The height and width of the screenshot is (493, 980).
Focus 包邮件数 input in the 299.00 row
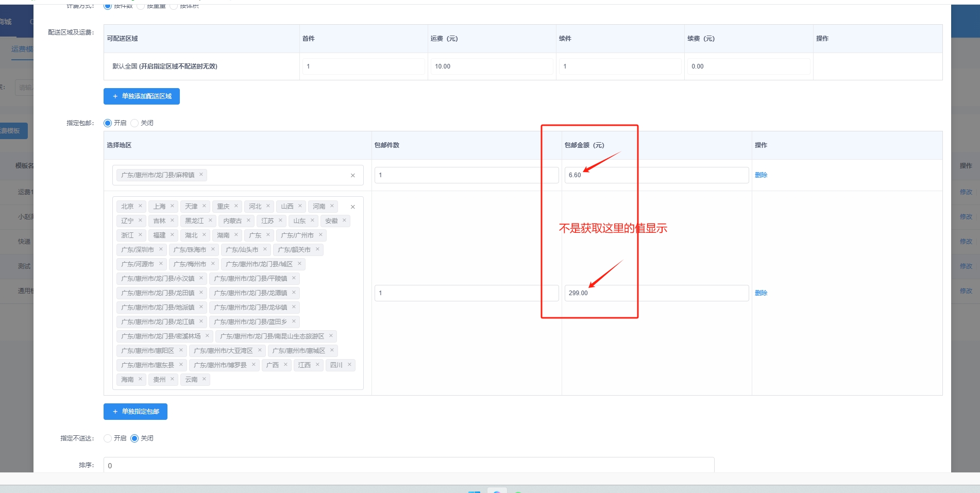click(x=467, y=293)
